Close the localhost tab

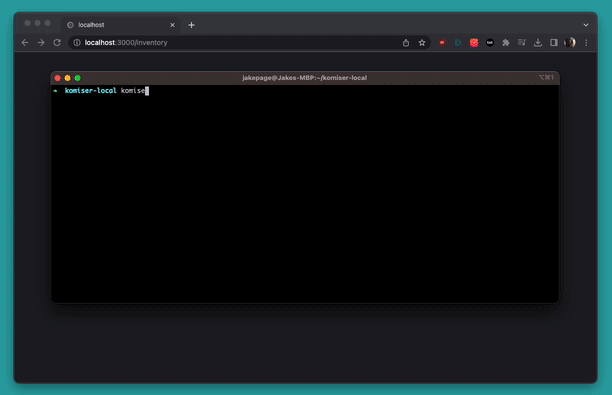point(173,25)
